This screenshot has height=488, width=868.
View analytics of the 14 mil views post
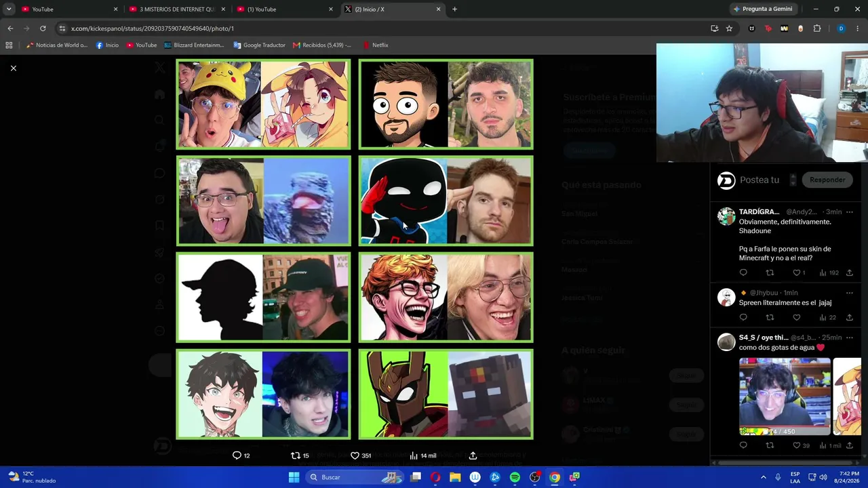pyautogui.click(x=422, y=455)
